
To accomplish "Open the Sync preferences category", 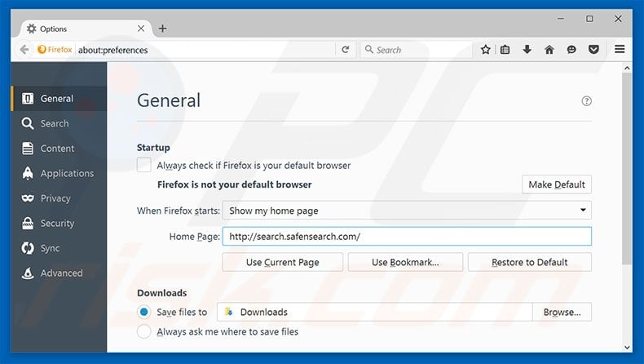I will tap(59, 248).
